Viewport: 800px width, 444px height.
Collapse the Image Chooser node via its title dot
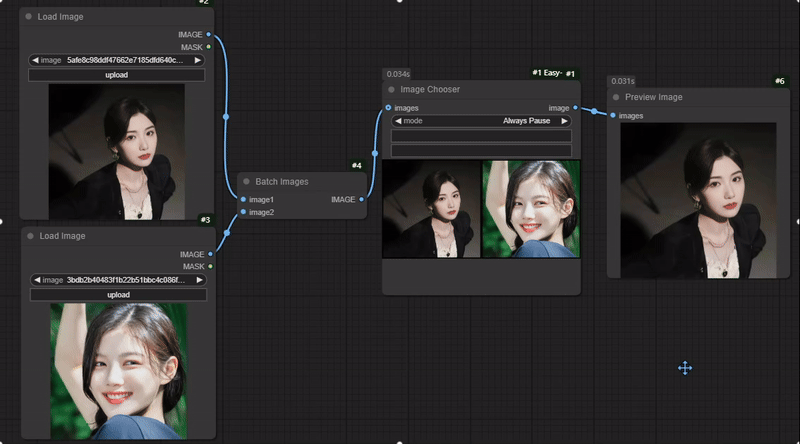392,90
